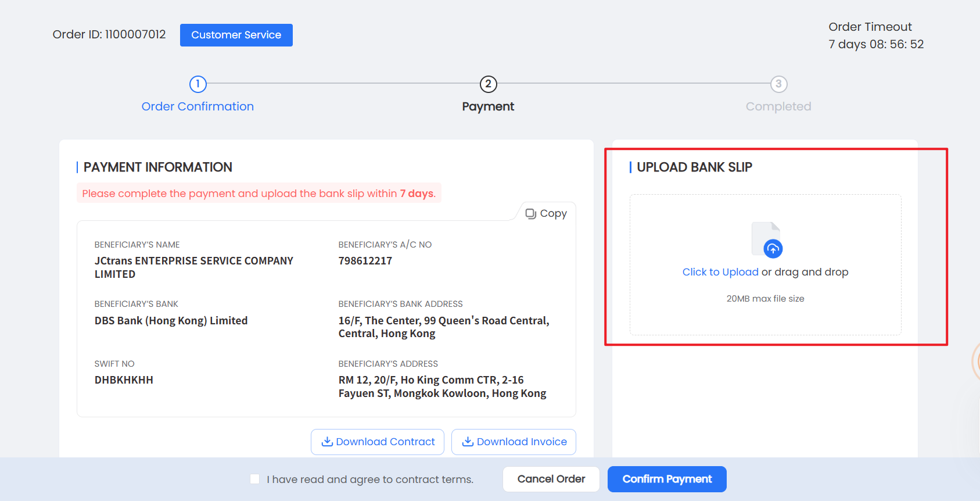Select the Payment step label

[488, 106]
